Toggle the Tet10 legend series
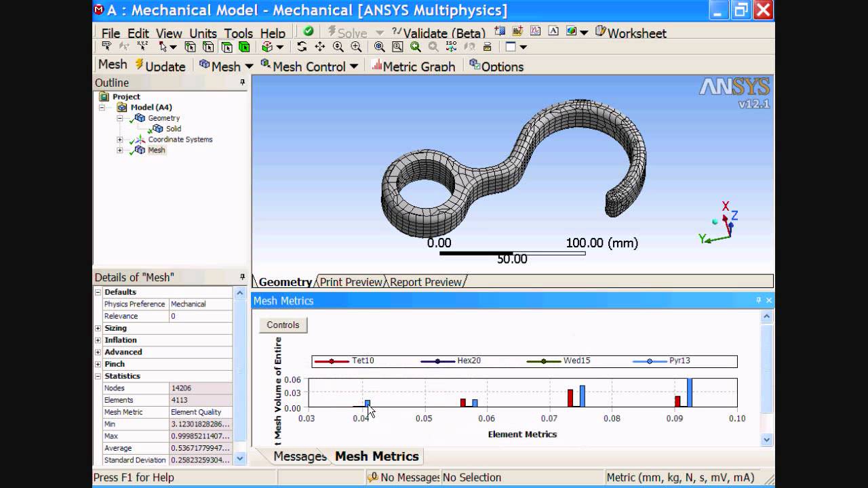Viewport: 868px width, 488px height. tap(344, 361)
